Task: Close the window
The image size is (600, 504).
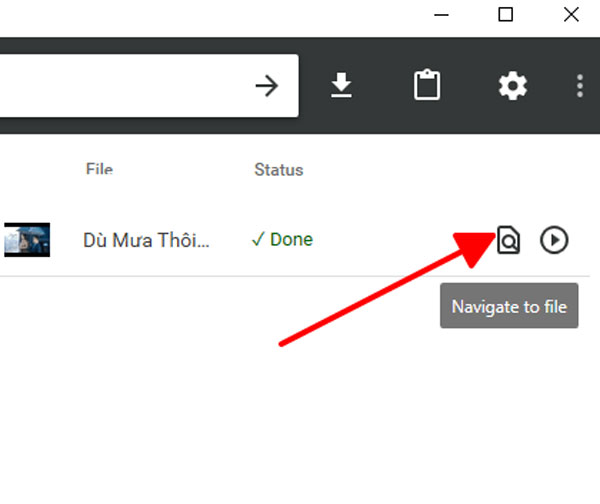Action: click(571, 15)
